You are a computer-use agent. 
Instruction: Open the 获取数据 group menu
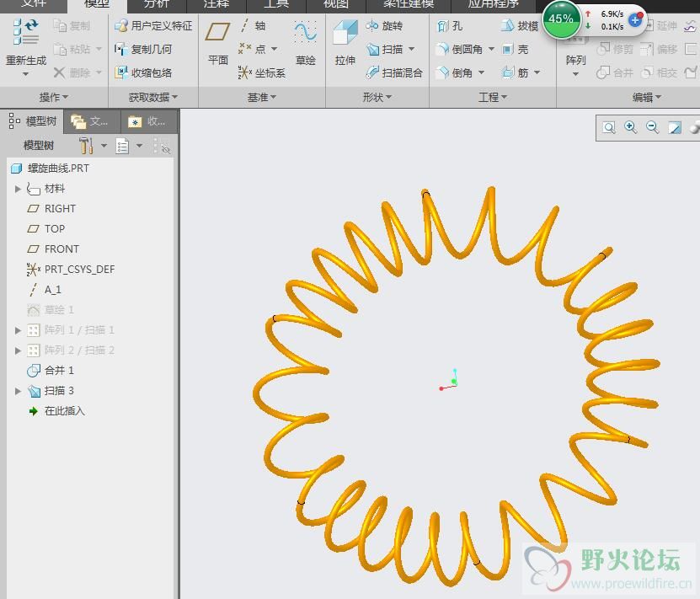[x=153, y=97]
